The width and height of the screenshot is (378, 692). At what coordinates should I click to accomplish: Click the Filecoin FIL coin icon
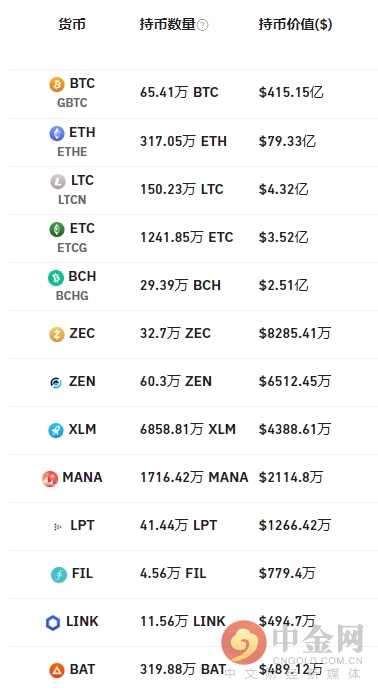(59, 574)
